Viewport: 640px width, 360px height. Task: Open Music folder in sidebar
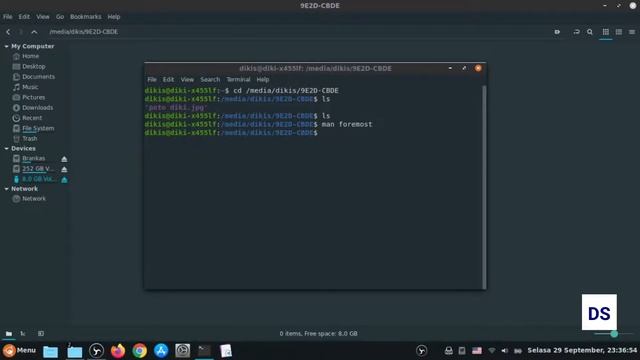(30, 87)
